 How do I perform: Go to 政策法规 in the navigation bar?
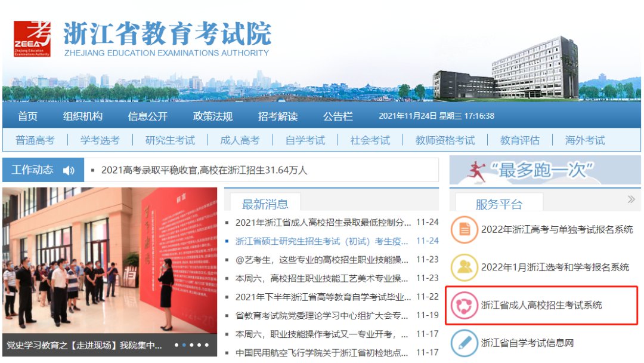coord(212,116)
